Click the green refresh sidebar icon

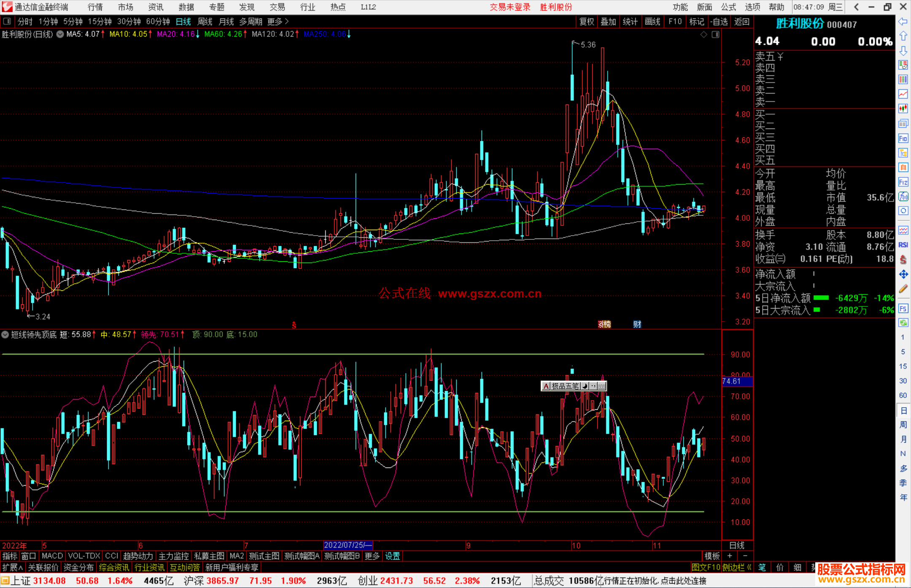point(903,323)
